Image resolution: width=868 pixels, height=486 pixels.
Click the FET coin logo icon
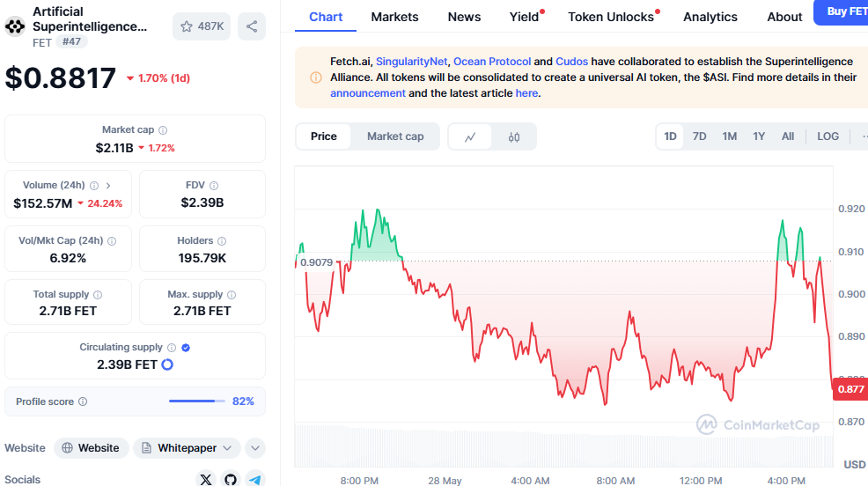coord(15,26)
